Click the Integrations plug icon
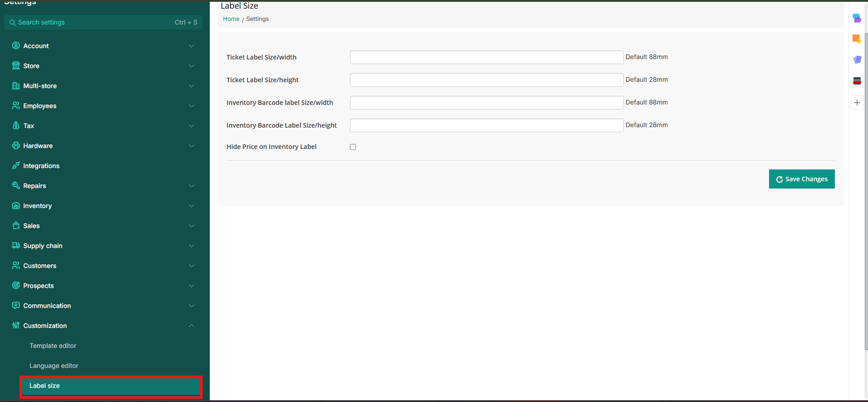This screenshot has height=402, width=868. [x=16, y=165]
